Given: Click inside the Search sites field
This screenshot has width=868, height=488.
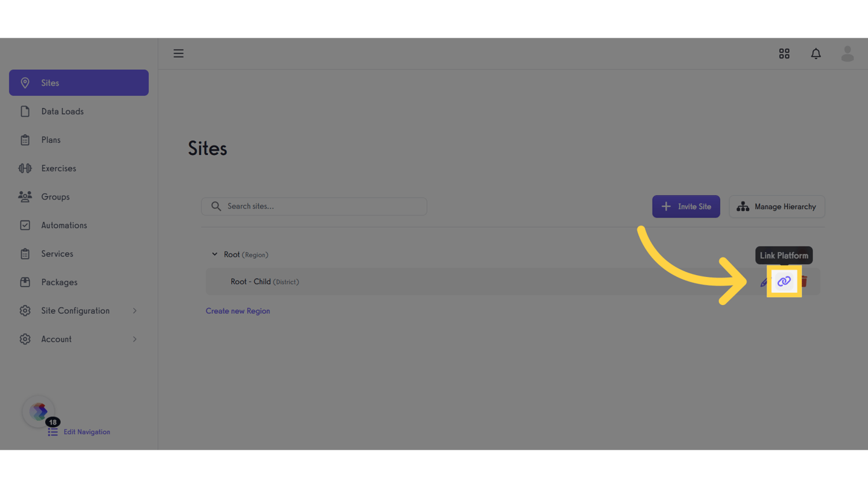Looking at the screenshot, I should 314,206.
